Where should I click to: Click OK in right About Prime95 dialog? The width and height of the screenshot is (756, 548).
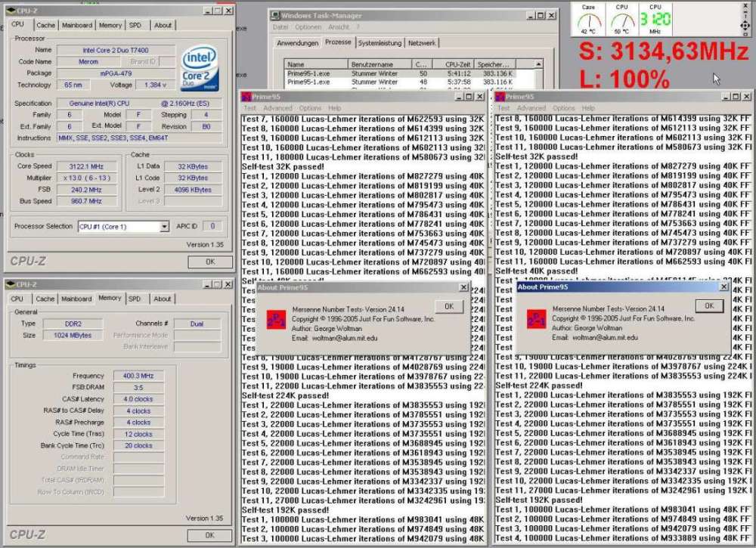[709, 305]
